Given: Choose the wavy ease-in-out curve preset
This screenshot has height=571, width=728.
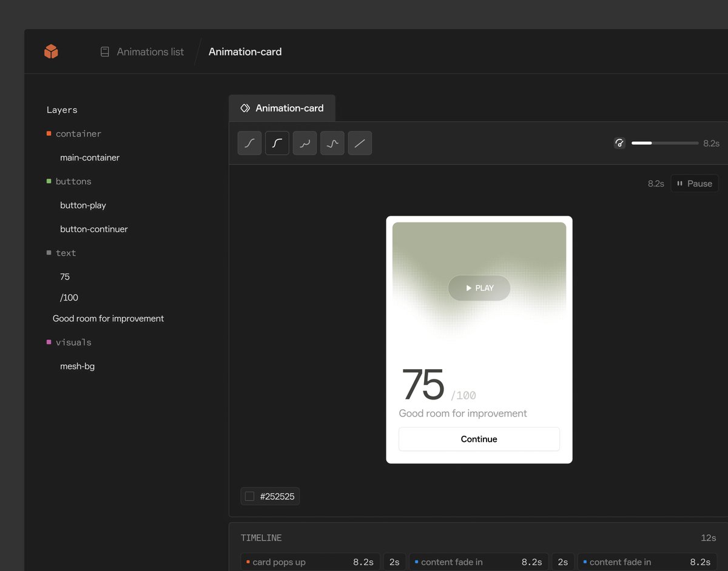Looking at the screenshot, I should [x=305, y=143].
